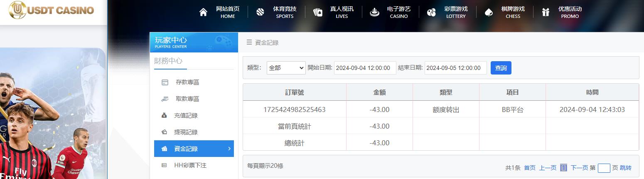Viewport: 644px width, 179px height.
Task: Click the 類型 column header
Action: [x=446, y=92]
